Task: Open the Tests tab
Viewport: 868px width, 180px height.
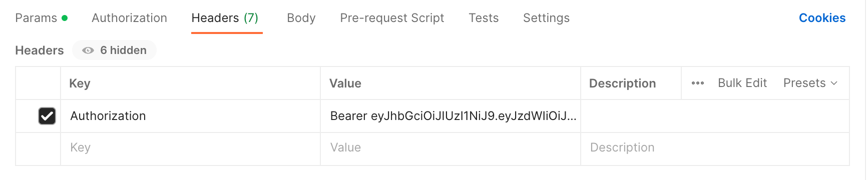Action: [484, 18]
